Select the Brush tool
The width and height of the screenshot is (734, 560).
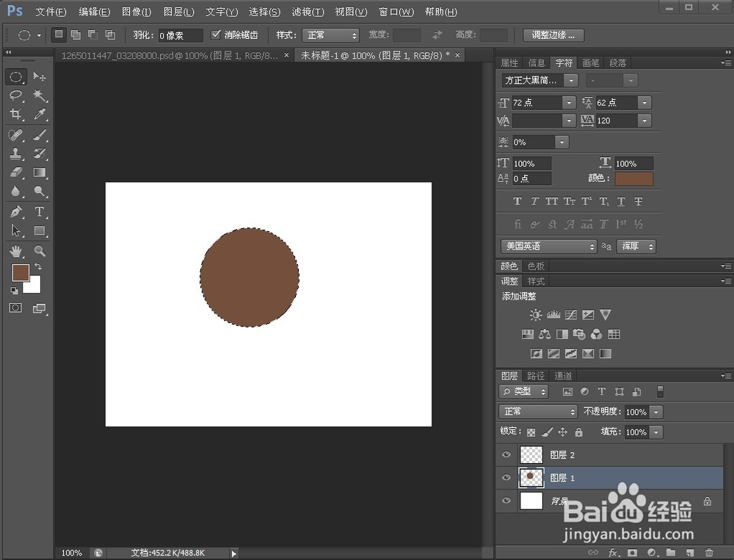click(x=40, y=135)
